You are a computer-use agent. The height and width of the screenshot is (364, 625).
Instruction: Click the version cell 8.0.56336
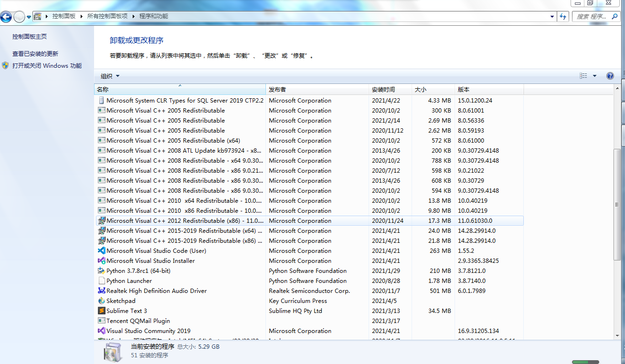pos(471,121)
